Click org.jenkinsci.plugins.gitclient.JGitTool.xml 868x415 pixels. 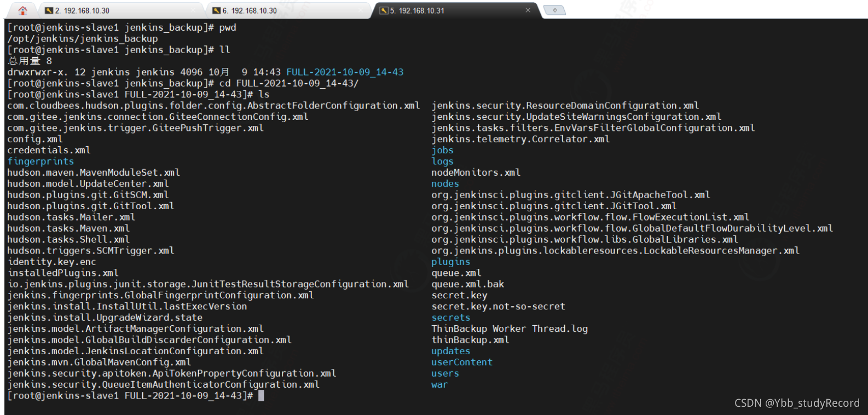coord(554,206)
